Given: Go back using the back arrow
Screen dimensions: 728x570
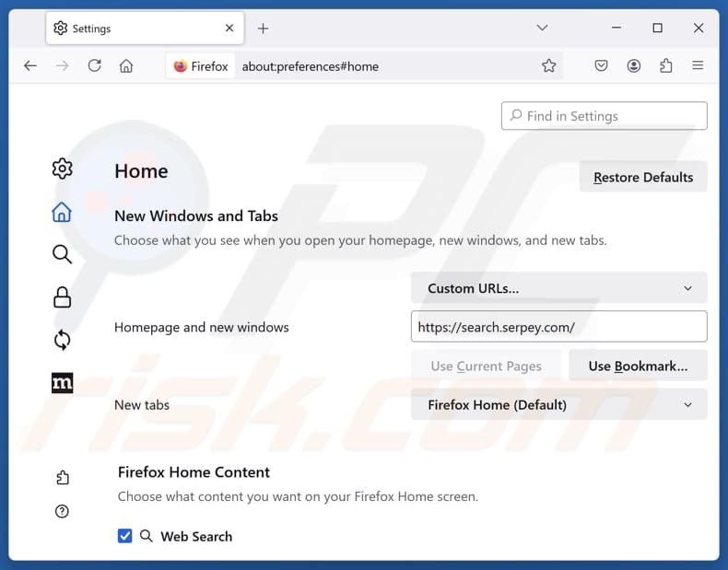Looking at the screenshot, I should point(30,66).
